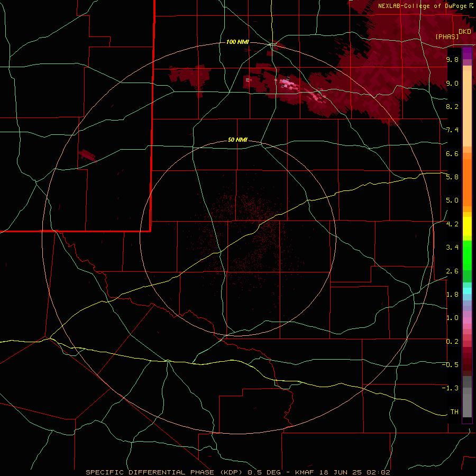The image size is (476, 476).
Task: Click the 6.6 scale value
Action: (452, 153)
